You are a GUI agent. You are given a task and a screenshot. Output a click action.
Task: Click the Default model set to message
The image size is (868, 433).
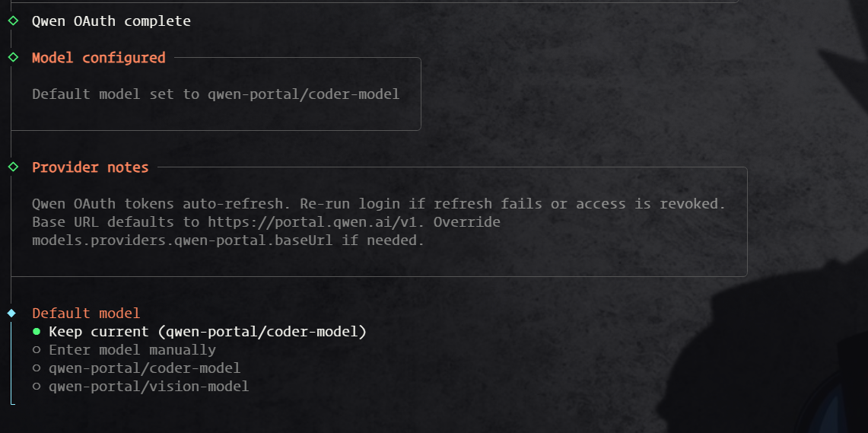tap(215, 94)
